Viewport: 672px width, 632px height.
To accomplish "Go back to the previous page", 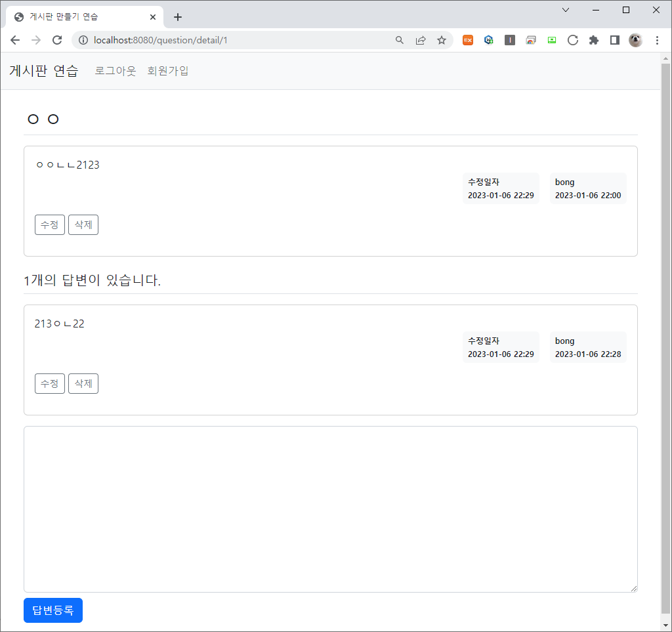I will (x=15, y=40).
